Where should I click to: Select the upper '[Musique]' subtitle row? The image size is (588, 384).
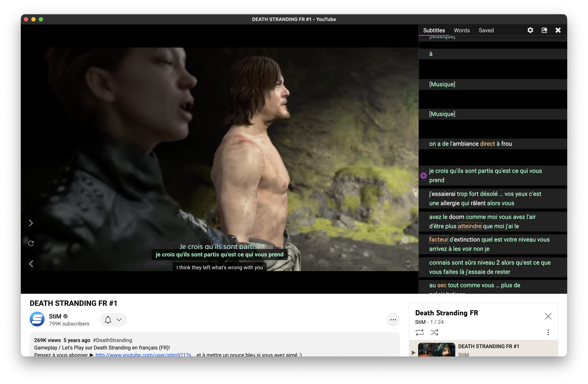point(493,84)
